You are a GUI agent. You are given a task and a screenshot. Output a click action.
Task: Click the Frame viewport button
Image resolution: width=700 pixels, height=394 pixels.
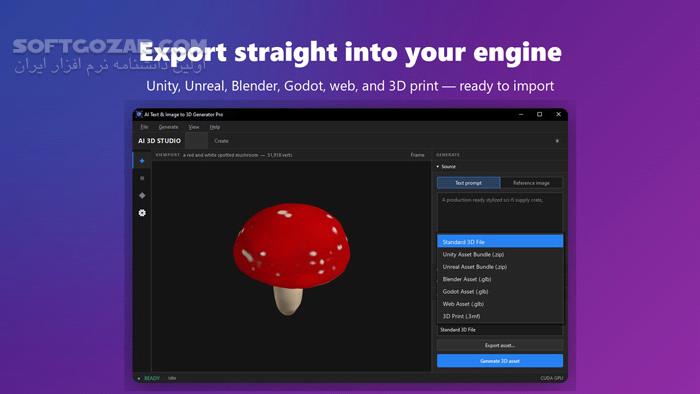click(x=417, y=155)
